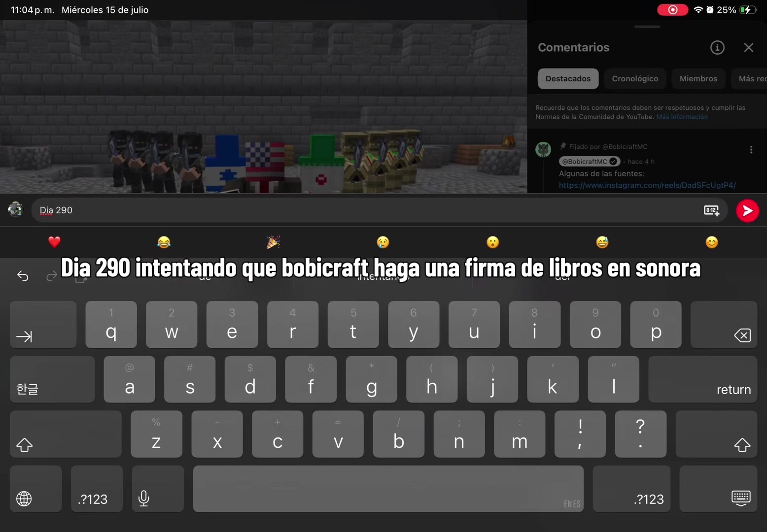This screenshot has width=767, height=532.
Task: Tap the left shift key
Action: 66,434
